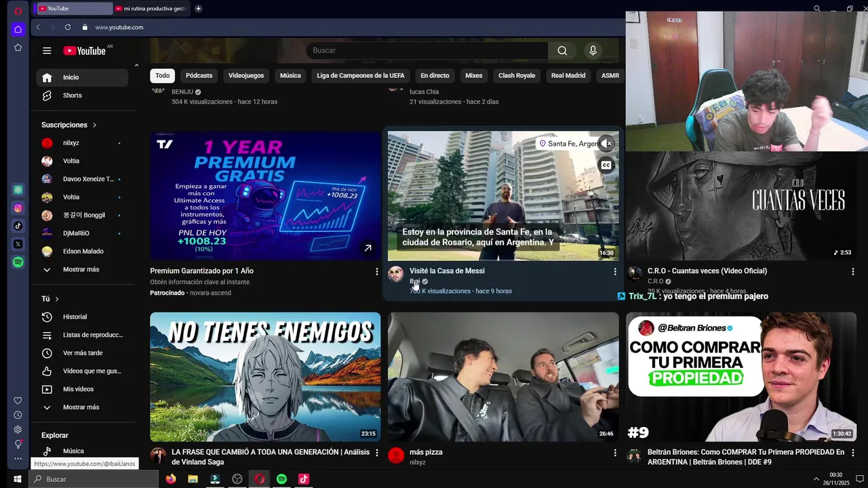This screenshot has width=868, height=488.
Task: Open OBS Studio from taskbar
Action: point(237,479)
